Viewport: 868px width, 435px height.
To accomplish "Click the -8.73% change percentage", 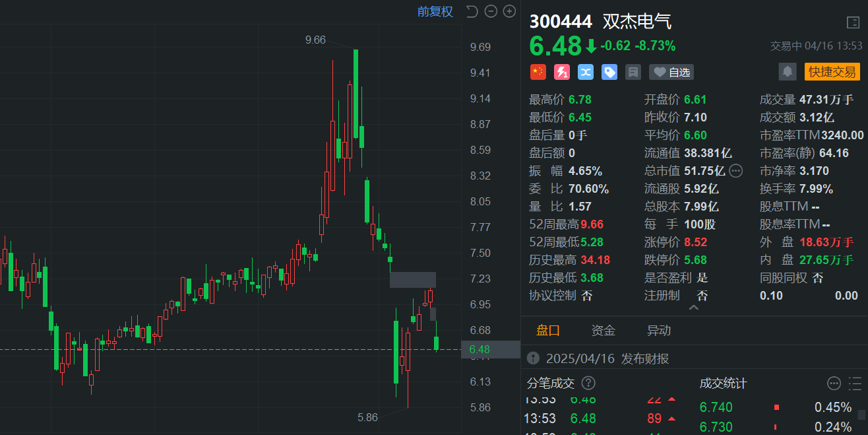I will coord(655,46).
